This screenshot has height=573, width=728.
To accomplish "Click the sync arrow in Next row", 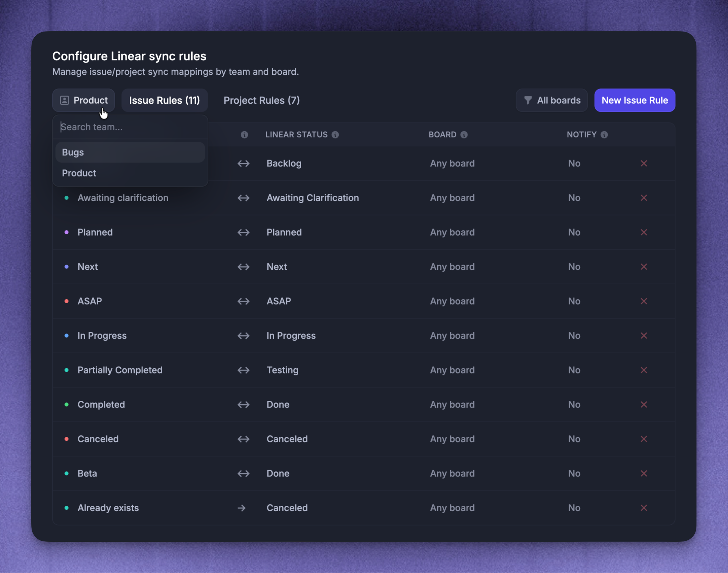I will [x=243, y=267].
